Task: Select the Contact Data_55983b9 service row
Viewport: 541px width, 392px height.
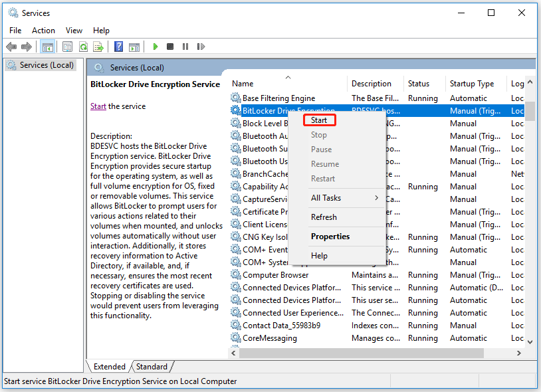Action: [x=377, y=325]
